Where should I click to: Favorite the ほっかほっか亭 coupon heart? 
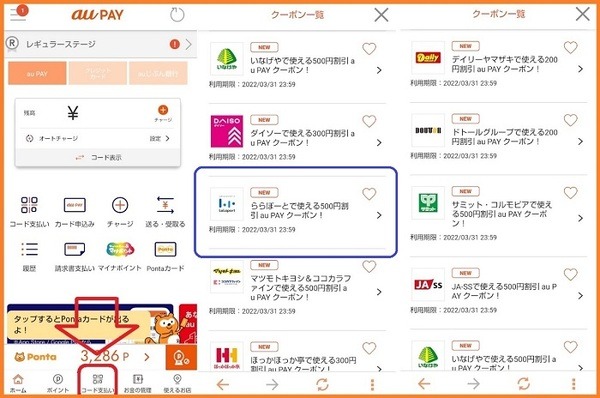[x=369, y=348]
